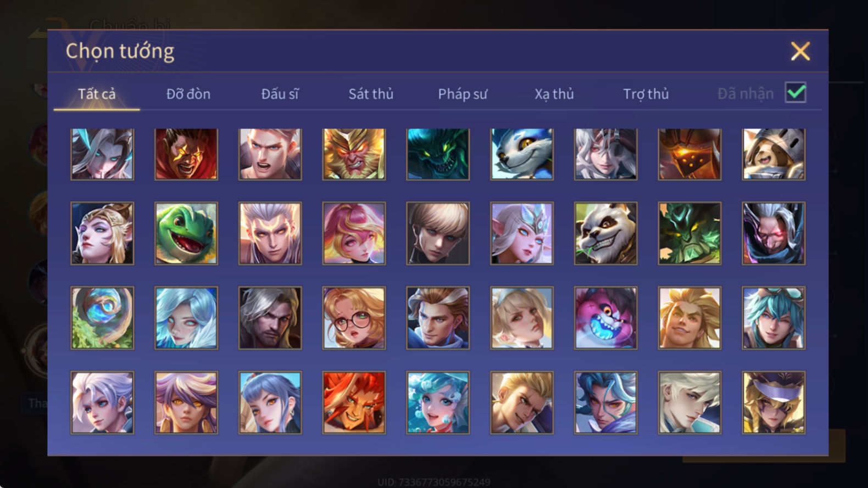Open the Đấu sĩ tab
868x488 pixels.
pyautogui.click(x=280, y=94)
